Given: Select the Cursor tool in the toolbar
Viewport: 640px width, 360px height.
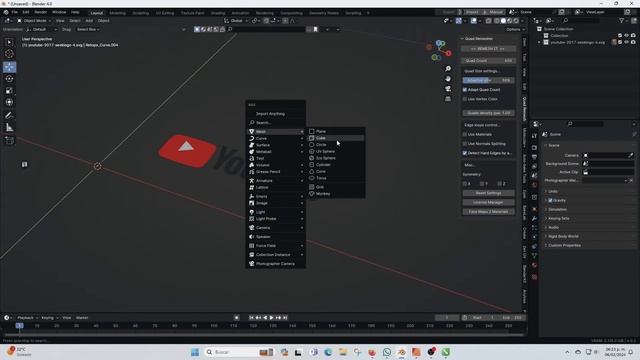Looking at the screenshot, I should click(x=9, y=54).
